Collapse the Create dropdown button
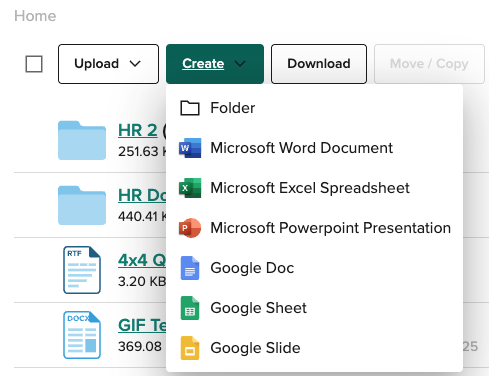The height and width of the screenshot is (376, 489). [x=215, y=64]
